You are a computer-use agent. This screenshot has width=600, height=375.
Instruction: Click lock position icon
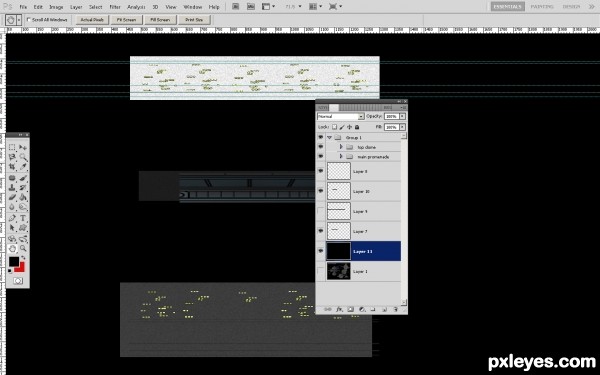[349, 127]
